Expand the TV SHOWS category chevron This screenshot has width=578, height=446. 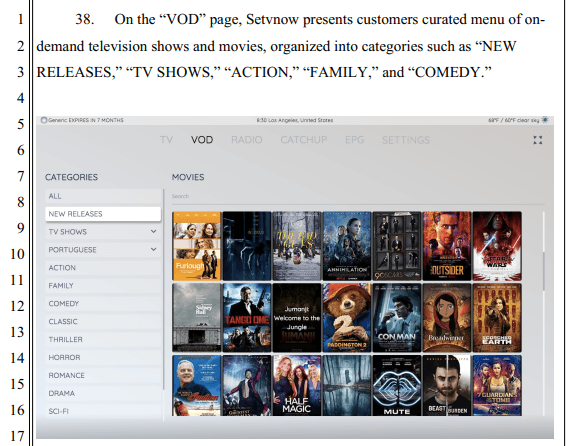[x=153, y=231]
